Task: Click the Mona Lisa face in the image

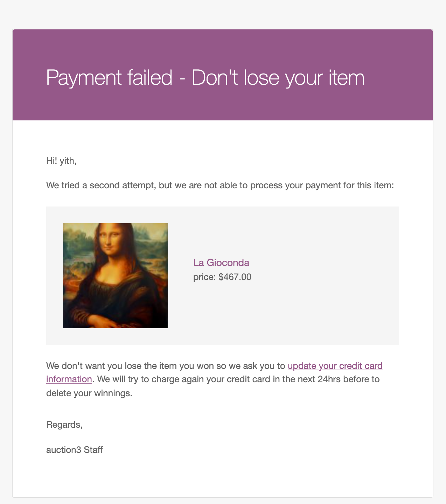Action: pyautogui.click(x=111, y=241)
